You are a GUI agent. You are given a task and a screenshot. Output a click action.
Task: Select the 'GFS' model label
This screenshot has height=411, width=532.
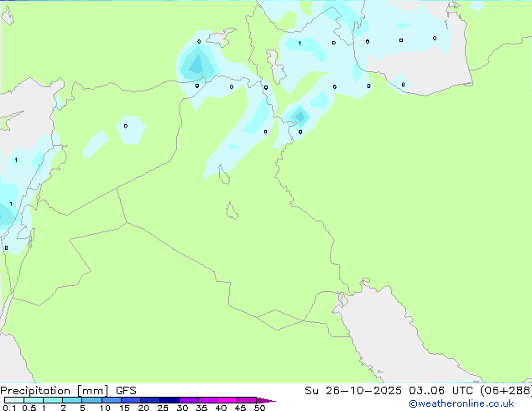(x=126, y=391)
